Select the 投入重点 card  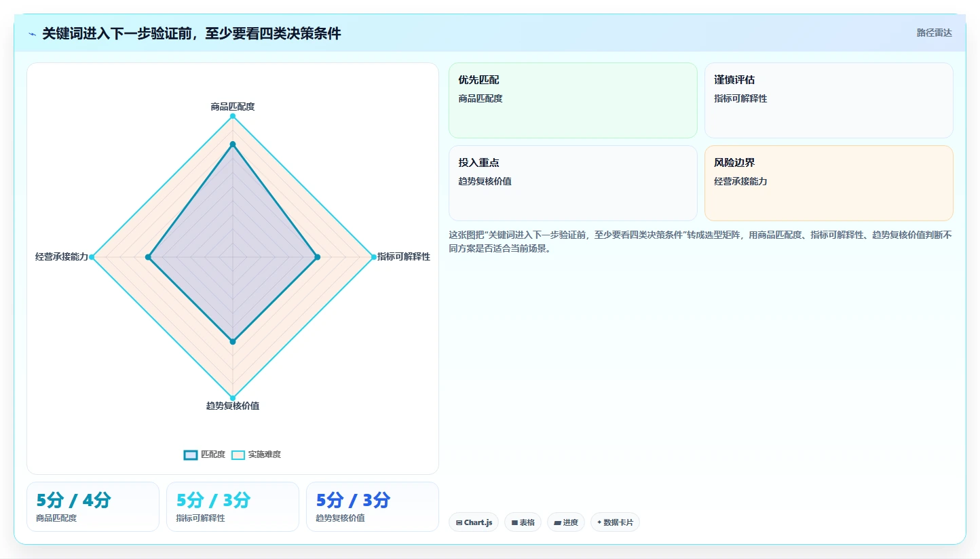[x=573, y=183]
